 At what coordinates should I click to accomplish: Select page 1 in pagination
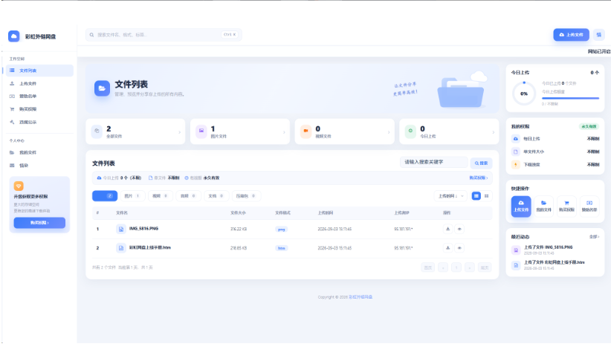pyautogui.click(x=456, y=267)
